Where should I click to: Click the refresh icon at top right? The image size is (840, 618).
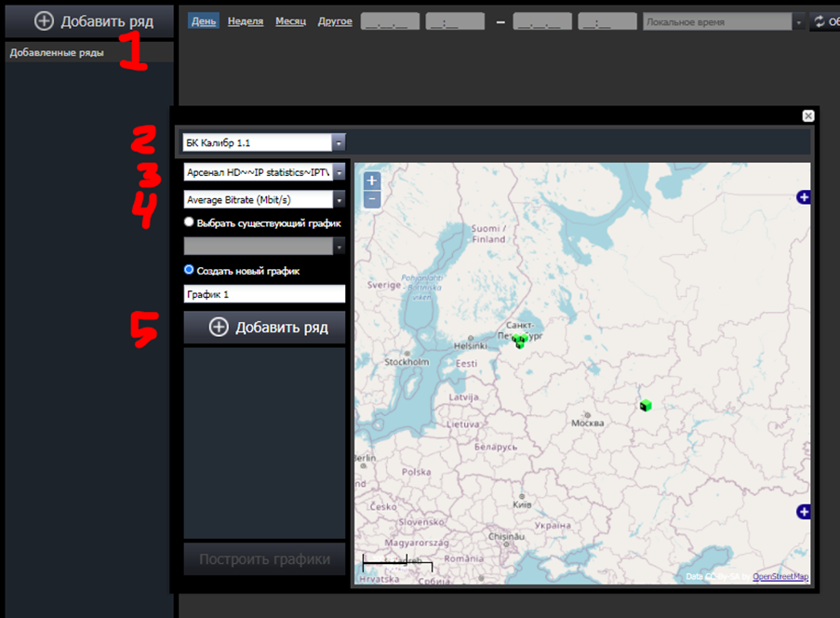pos(820,21)
